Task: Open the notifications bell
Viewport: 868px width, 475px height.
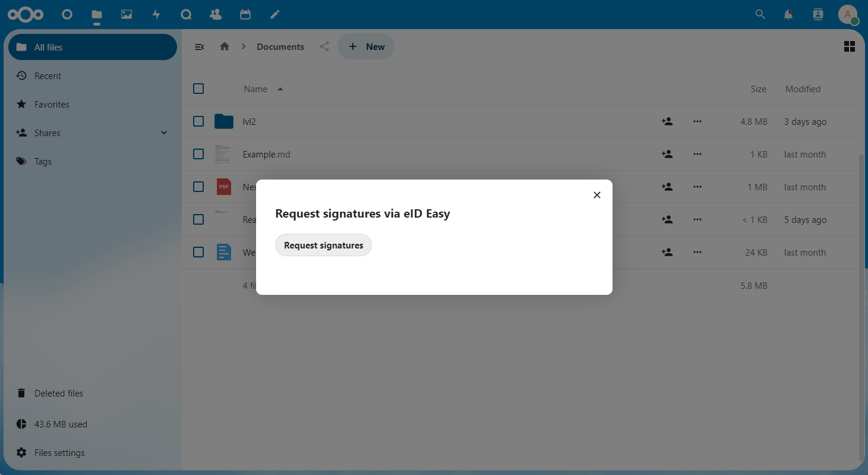Action: tap(788, 14)
